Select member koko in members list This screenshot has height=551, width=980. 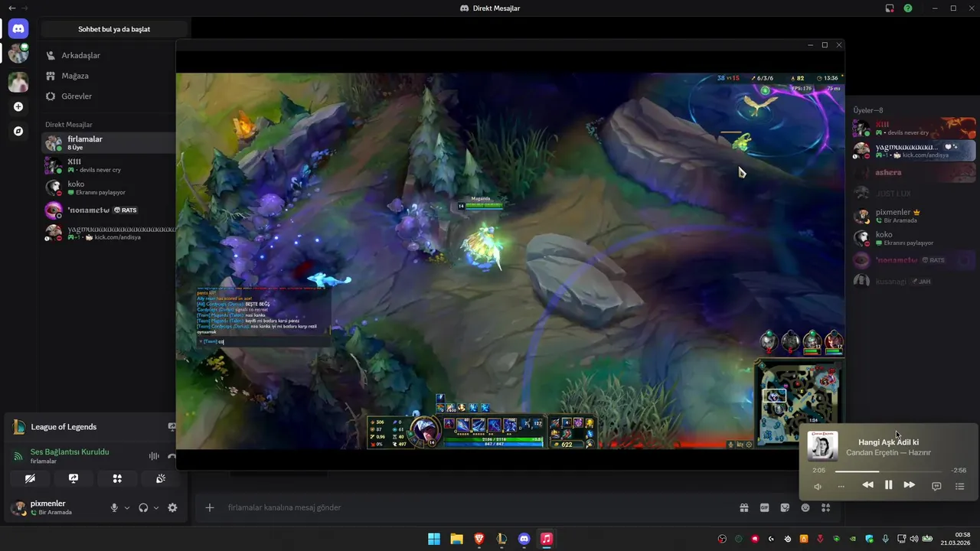pos(914,238)
